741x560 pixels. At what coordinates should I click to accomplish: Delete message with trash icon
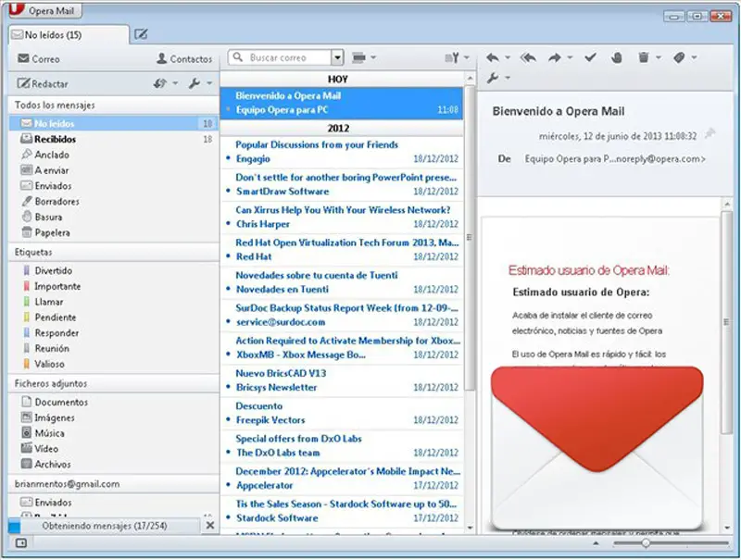coord(643,57)
